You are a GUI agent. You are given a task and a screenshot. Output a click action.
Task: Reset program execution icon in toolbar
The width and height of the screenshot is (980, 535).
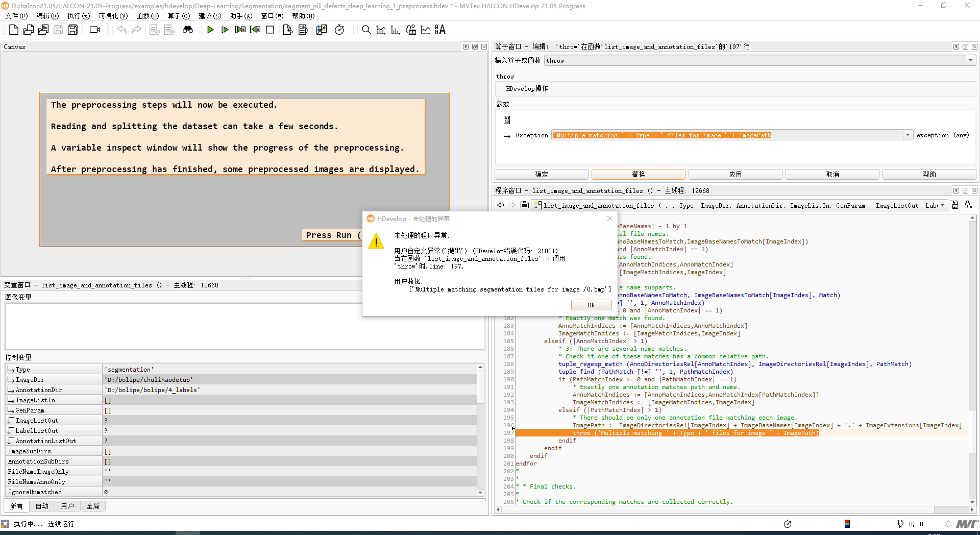point(321,30)
